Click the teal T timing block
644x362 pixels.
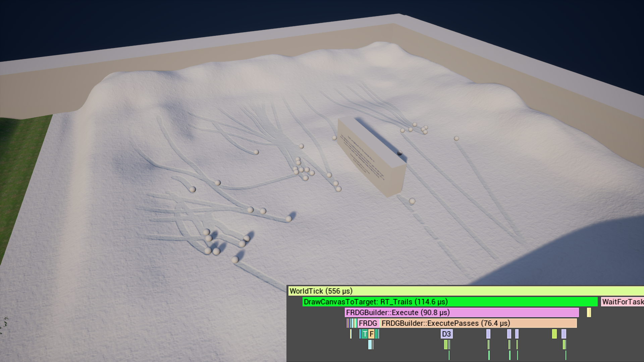pyautogui.click(x=365, y=334)
